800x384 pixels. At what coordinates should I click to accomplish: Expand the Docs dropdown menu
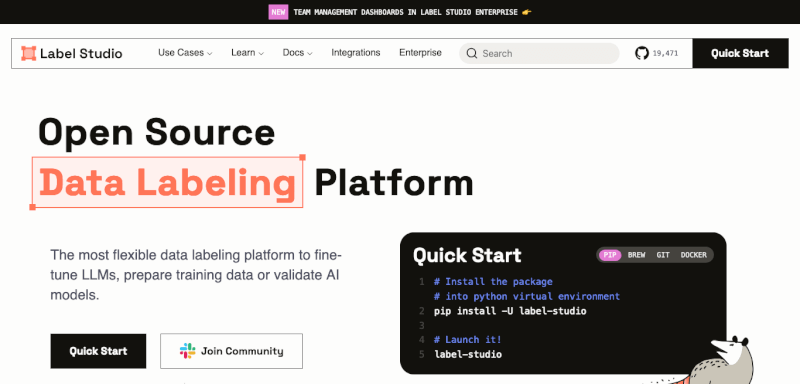pos(297,53)
